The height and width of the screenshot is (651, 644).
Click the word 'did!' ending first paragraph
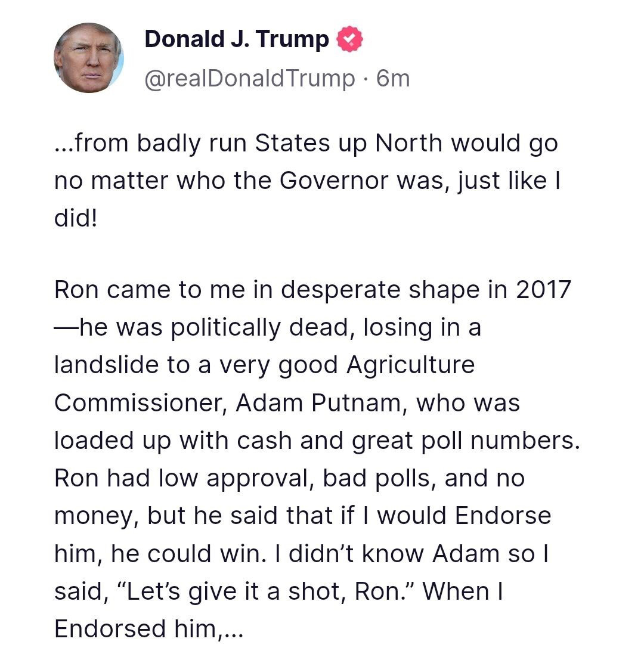(x=76, y=218)
